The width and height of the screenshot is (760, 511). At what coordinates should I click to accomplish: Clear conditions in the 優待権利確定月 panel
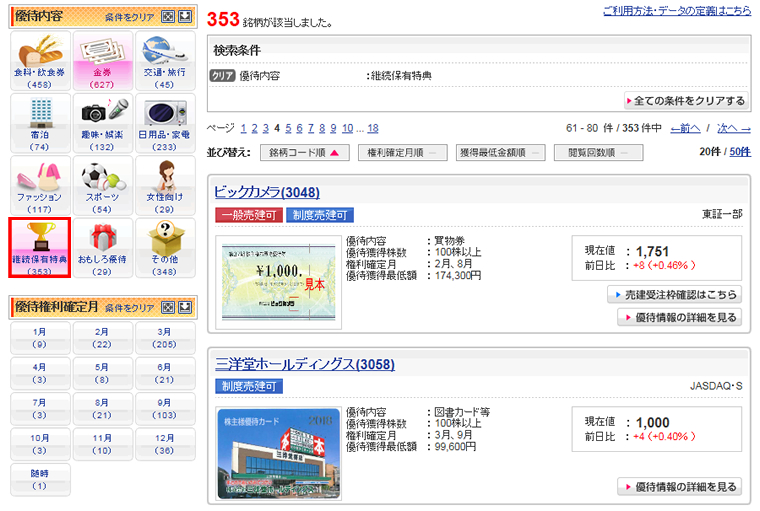coord(129,308)
